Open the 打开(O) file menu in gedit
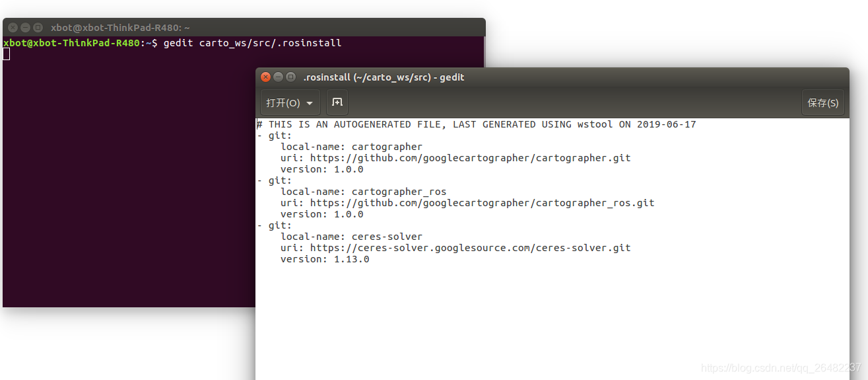Viewport: 868px width, 380px height. 290,103
